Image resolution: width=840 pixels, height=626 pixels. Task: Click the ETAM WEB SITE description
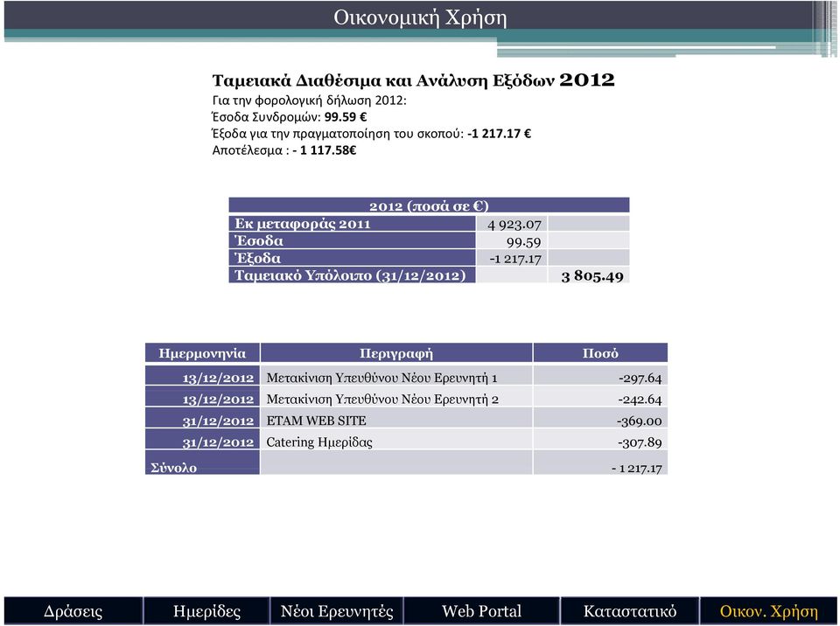(316, 421)
